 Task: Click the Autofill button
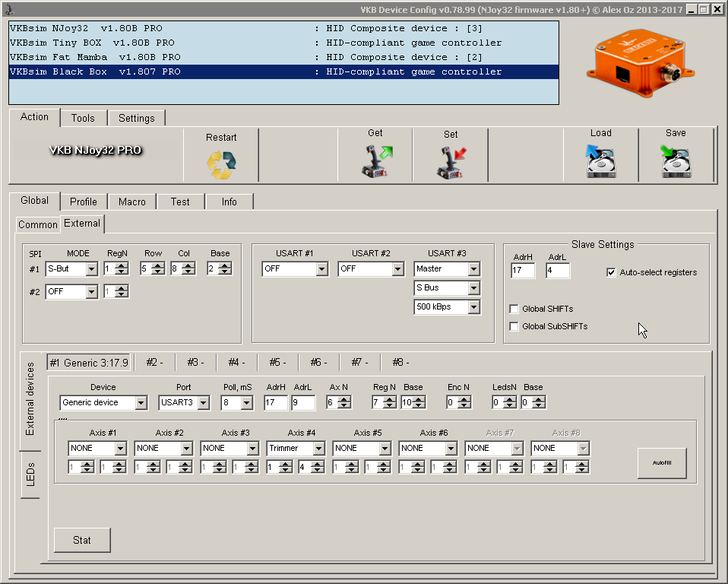point(662,463)
